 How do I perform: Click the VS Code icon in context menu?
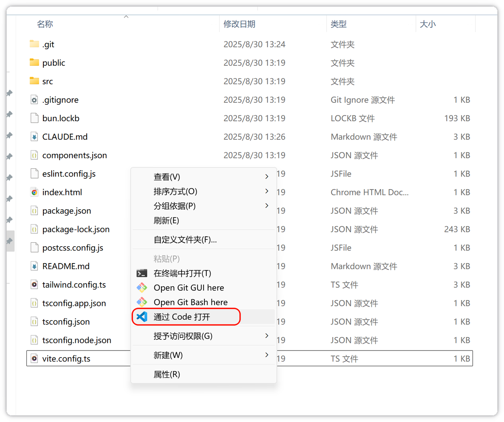(x=142, y=317)
